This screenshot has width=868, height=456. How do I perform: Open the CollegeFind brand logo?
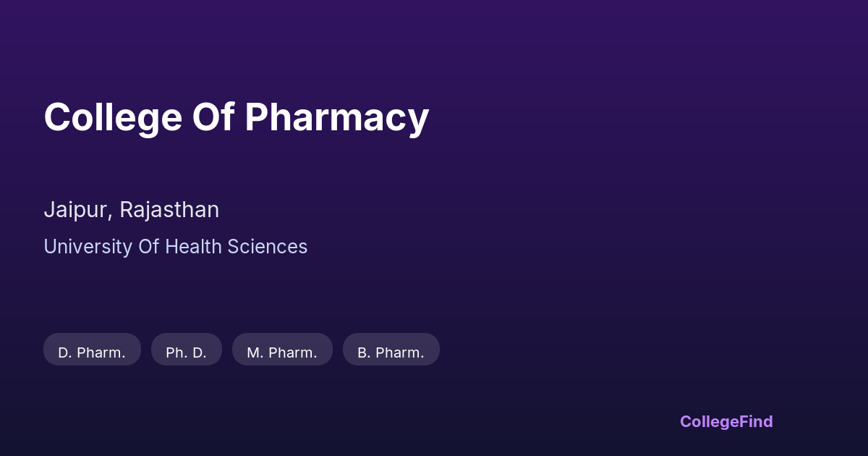pyautogui.click(x=726, y=421)
